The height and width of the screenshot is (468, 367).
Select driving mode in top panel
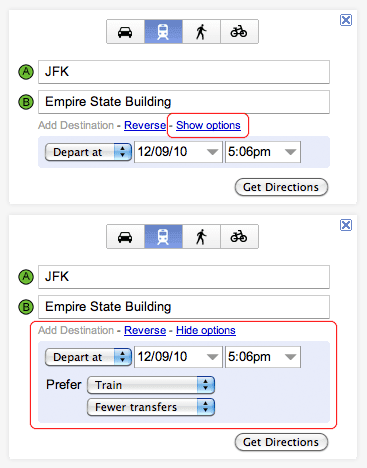(x=125, y=32)
